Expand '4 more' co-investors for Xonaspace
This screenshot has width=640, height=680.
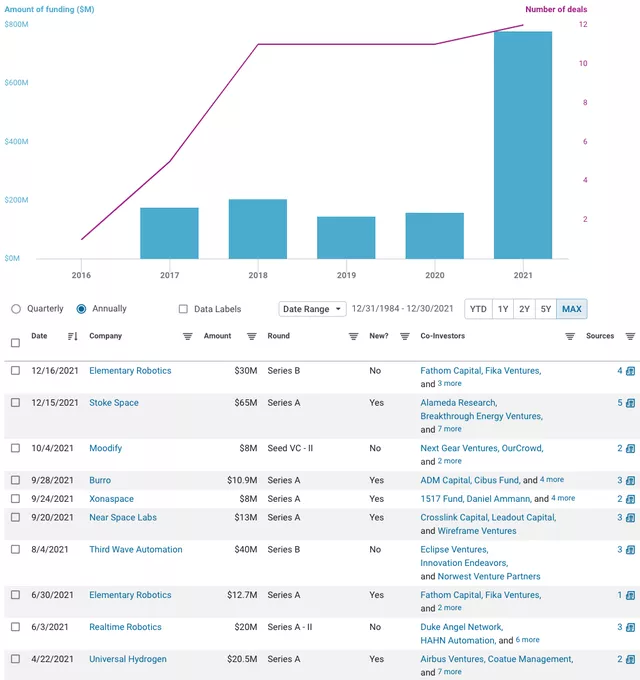[563, 498]
